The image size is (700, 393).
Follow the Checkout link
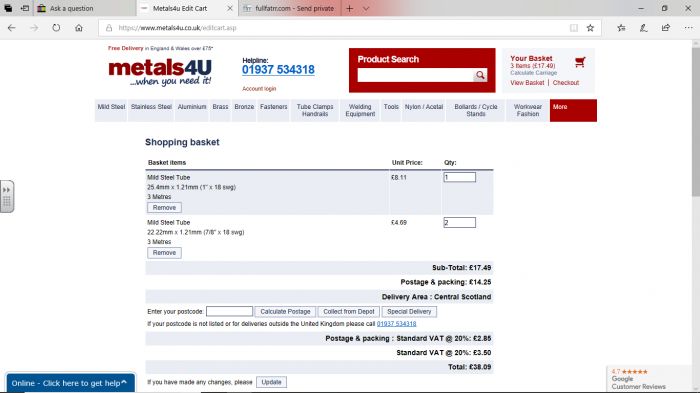(x=566, y=83)
